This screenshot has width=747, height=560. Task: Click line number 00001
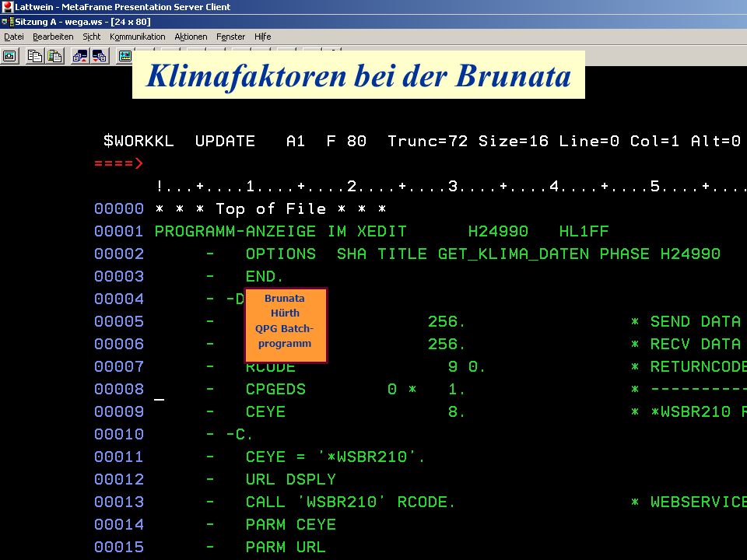[119, 232]
